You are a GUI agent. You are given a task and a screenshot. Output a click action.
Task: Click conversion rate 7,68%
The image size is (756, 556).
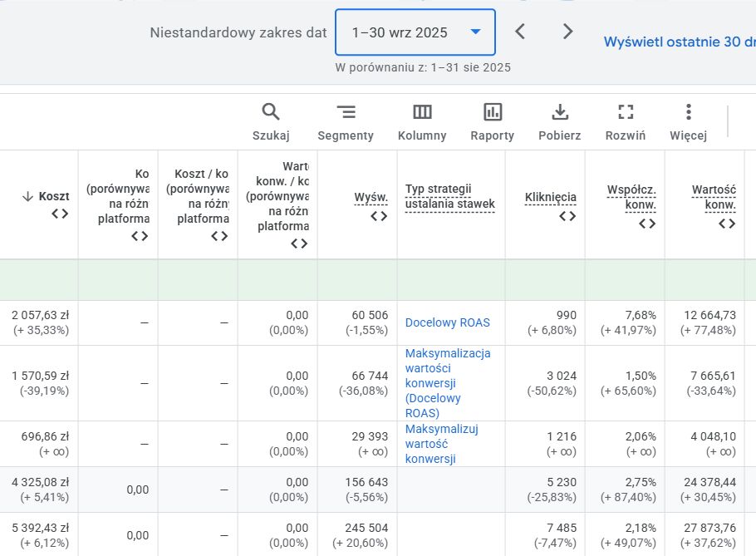(x=641, y=315)
